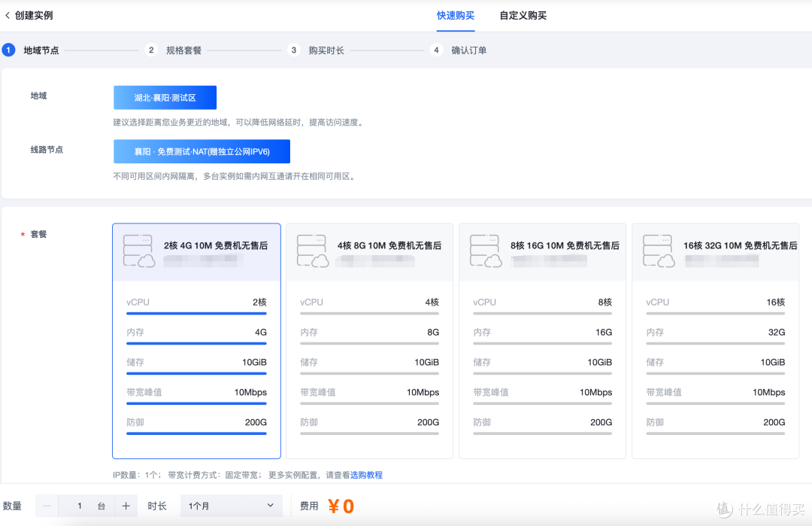Image resolution: width=812 pixels, height=526 pixels.
Task: Switch to the 快速购买 tab
Action: coord(455,16)
